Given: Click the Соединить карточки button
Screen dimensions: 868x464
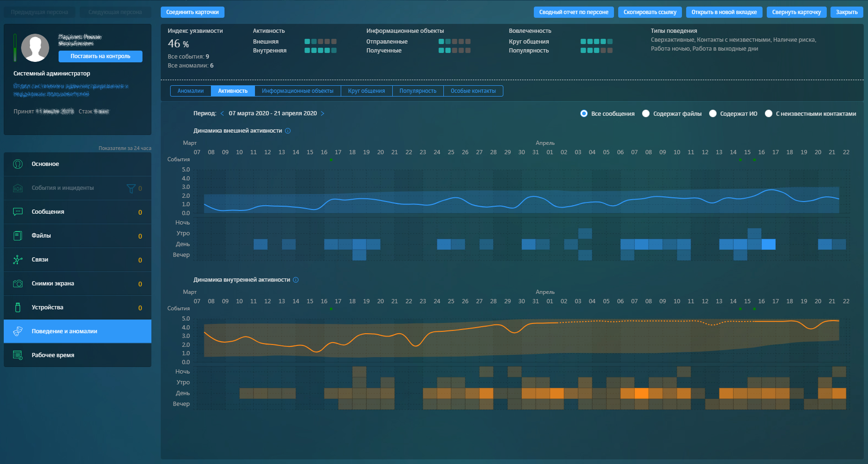Looking at the screenshot, I should pos(193,12).
